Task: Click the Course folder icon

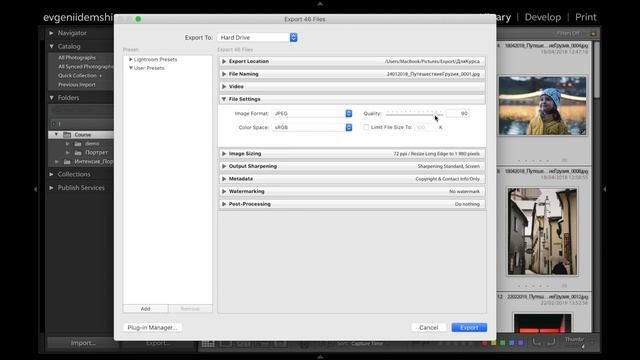Action: click(67, 135)
